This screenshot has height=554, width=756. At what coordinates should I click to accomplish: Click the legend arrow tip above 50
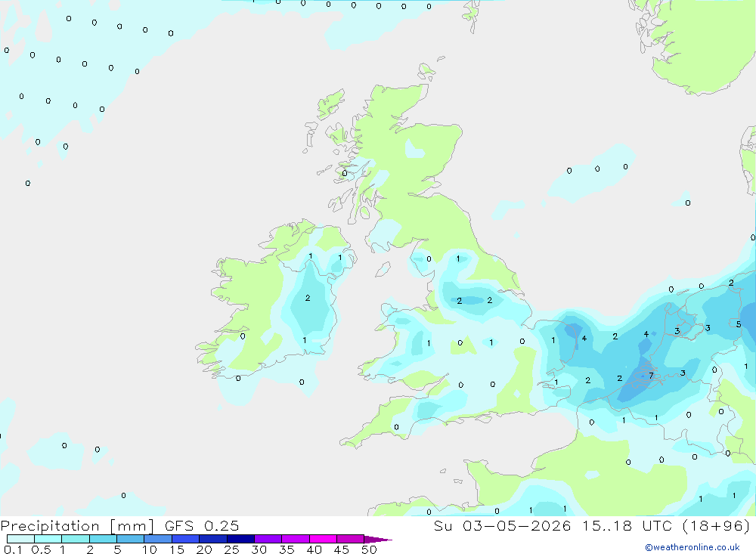point(379,539)
